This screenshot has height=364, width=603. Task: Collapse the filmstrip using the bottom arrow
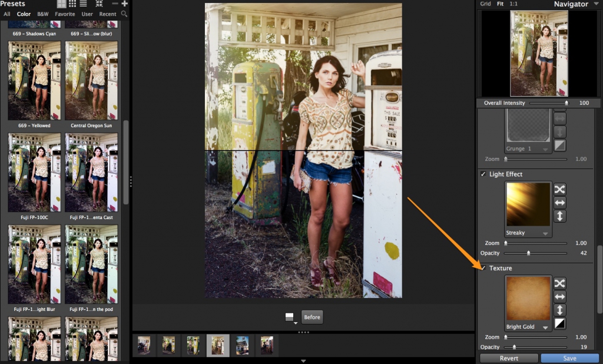[303, 361]
